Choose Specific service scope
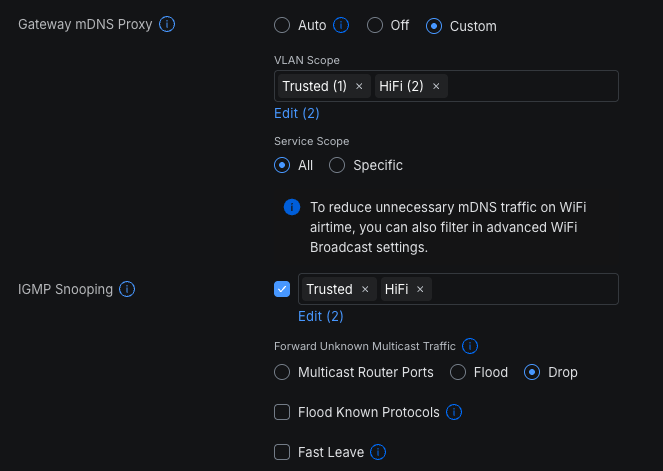This screenshot has width=663, height=471. click(x=337, y=165)
